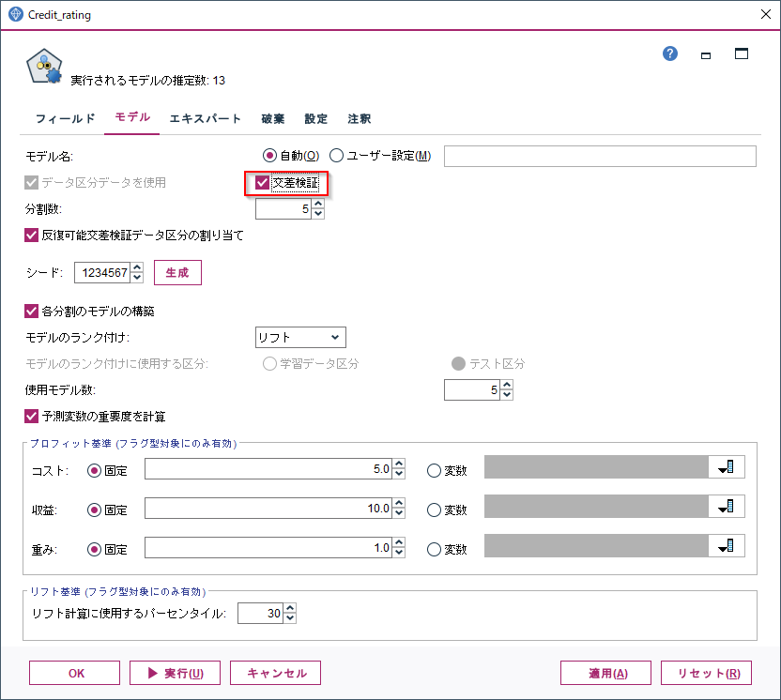Select 固定 radio for 重み
The image size is (781, 700).
point(94,549)
